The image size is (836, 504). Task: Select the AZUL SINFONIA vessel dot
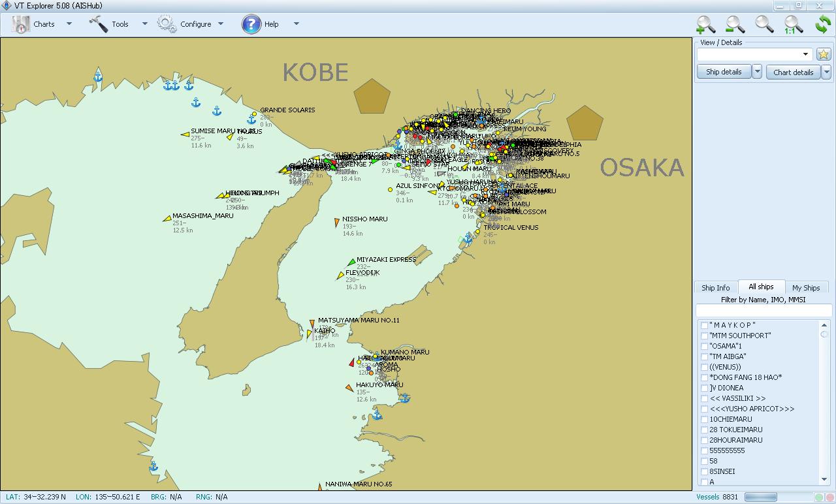pos(391,189)
